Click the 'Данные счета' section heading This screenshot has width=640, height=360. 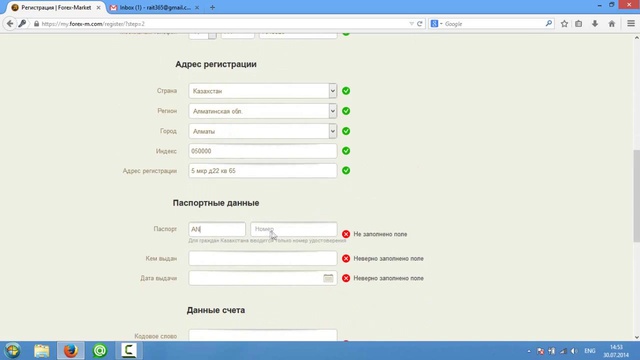216,310
